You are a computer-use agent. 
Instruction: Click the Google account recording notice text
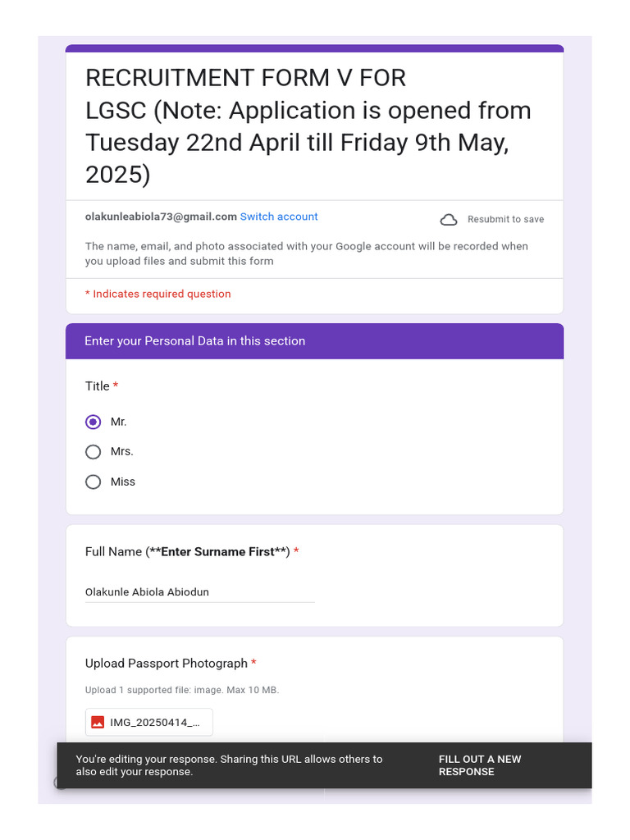(306, 253)
